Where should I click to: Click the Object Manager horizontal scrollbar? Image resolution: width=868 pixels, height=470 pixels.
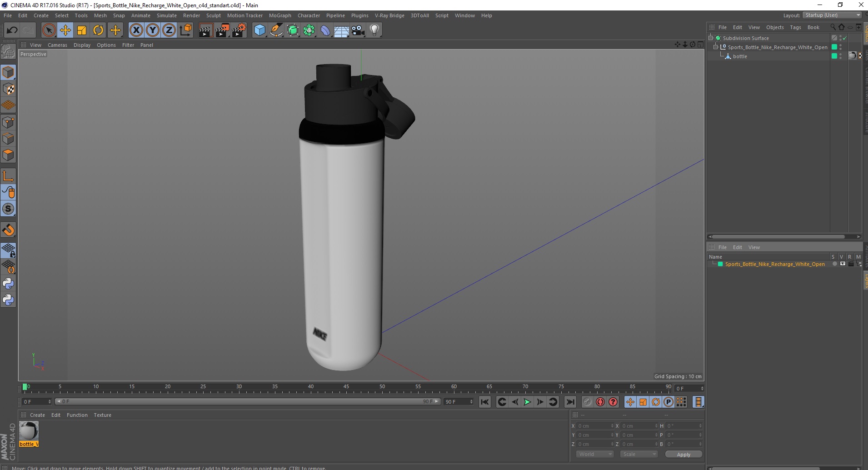point(778,236)
